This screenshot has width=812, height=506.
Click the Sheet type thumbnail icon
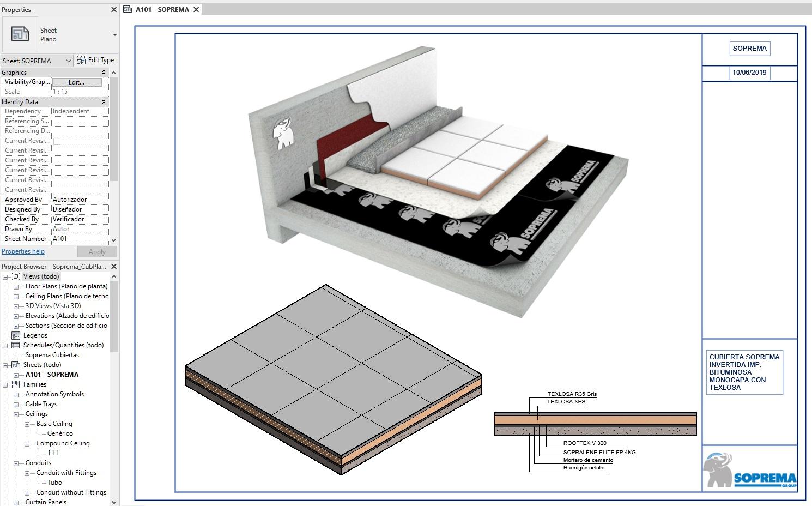click(x=20, y=34)
